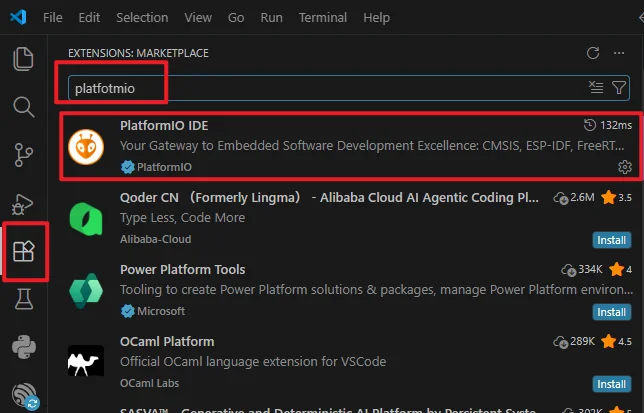This screenshot has height=413, width=644.
Task: Click the OCaml Labs publisher name
Action: pyautogui.click(x=150, y=383)
